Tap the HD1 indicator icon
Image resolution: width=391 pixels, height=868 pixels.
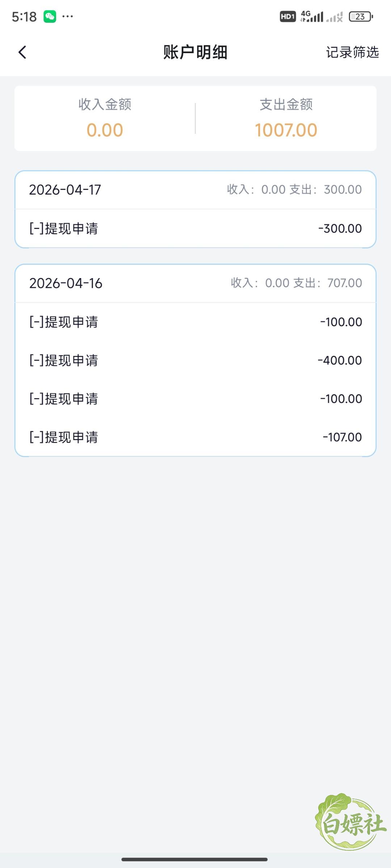[x=288, y=17]
